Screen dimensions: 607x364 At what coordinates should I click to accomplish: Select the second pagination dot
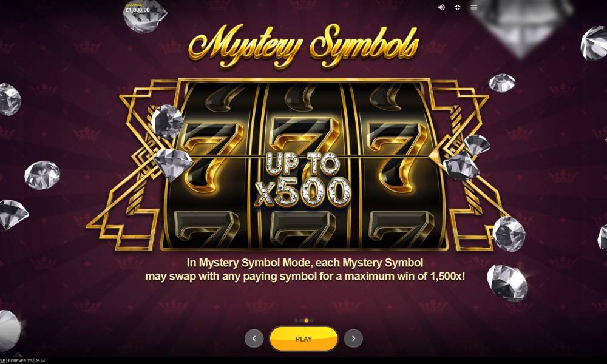click(x=301, y=321)
